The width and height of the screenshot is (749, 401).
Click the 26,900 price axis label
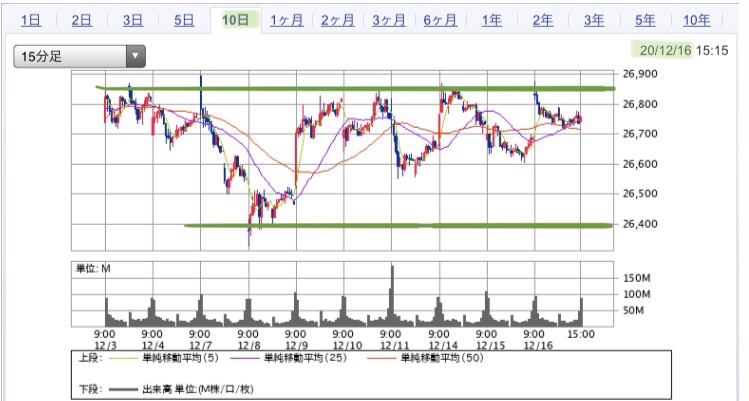(x=640, y=74)
